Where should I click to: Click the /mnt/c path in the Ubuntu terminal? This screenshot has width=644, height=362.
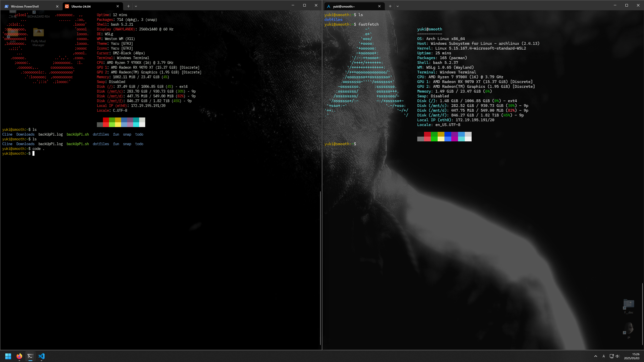[116, 91]
